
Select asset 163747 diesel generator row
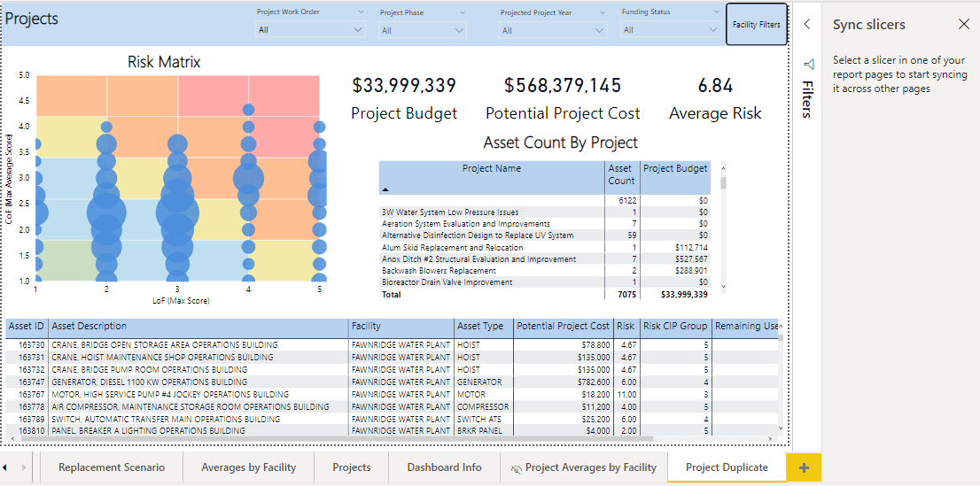(x=392, y=382)
